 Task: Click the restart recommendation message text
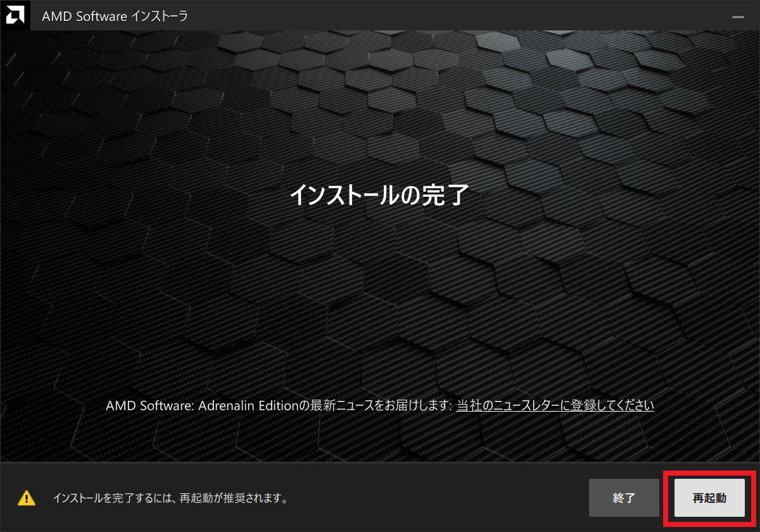click(x=170, y=498)
